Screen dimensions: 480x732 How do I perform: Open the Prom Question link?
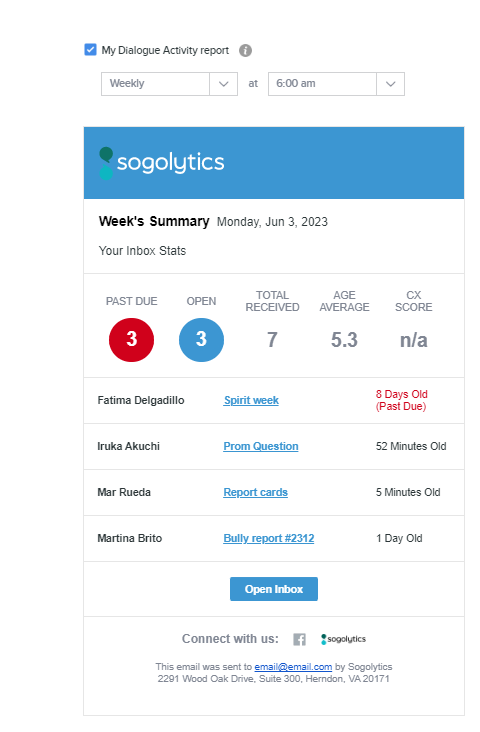coord(261,446)
